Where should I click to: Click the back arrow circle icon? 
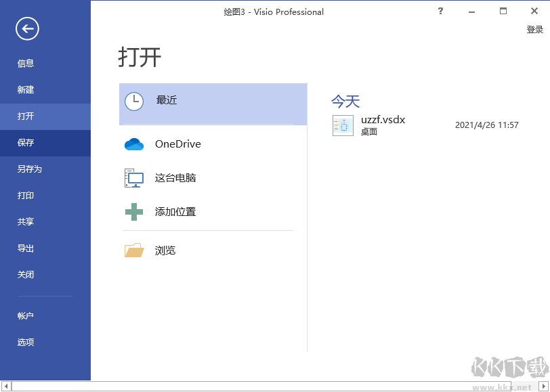(27, 28)
